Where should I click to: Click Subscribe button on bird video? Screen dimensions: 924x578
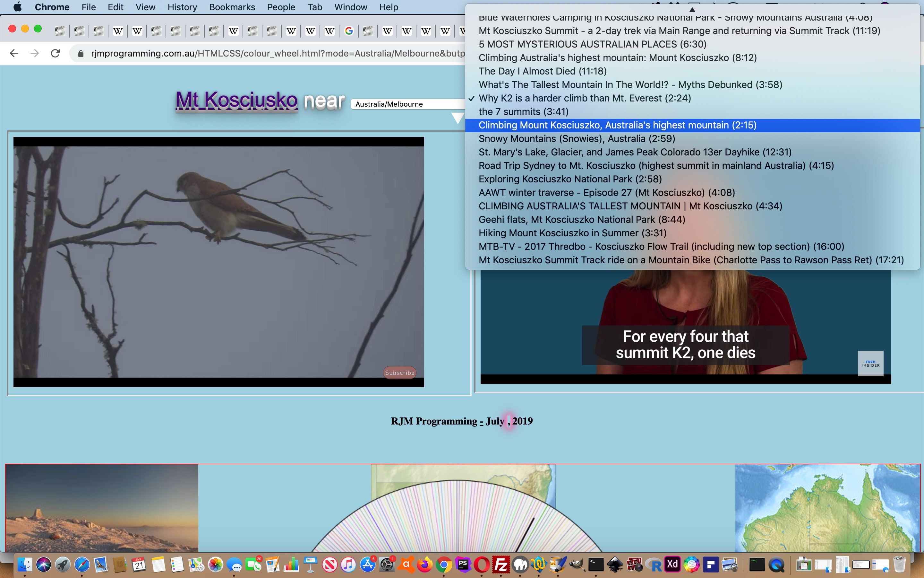[399, 373]
